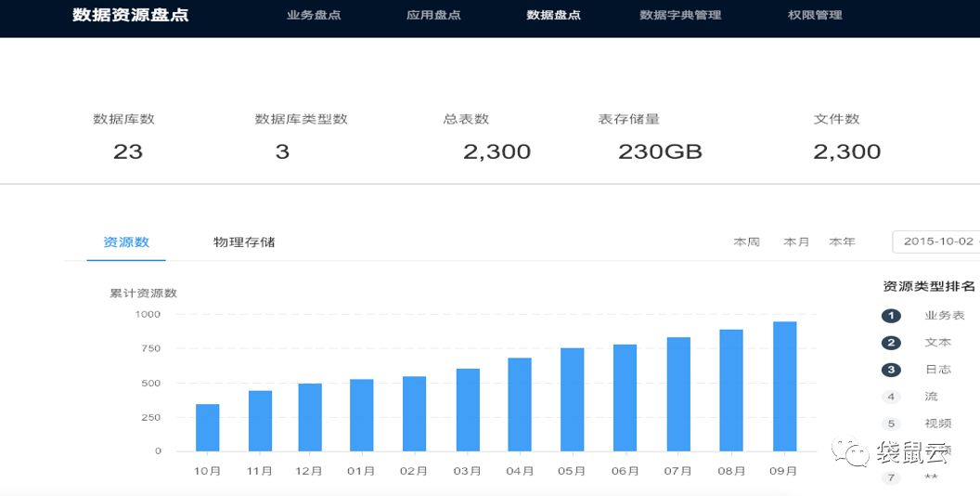
Task: Click the 02月 bar in chart
Action: [415, 414]
